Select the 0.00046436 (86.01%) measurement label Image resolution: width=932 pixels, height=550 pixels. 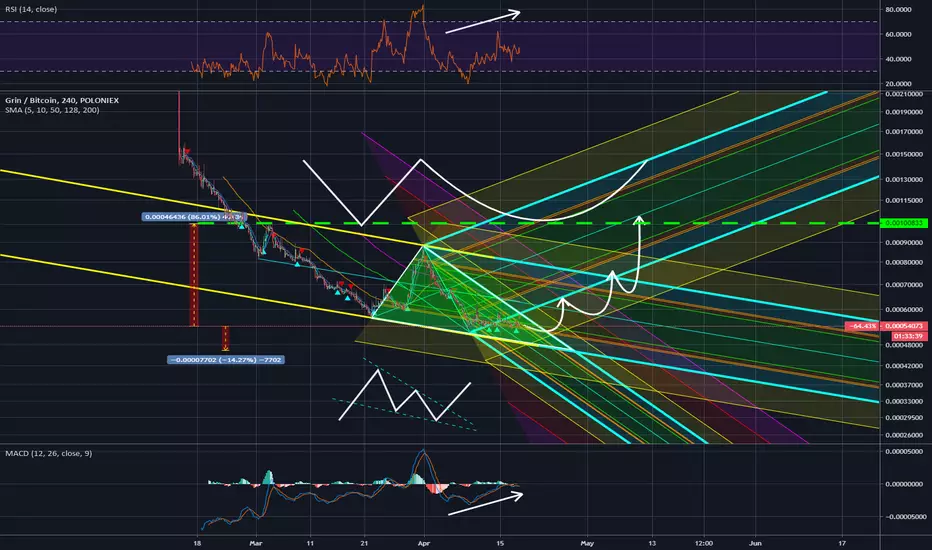pos(194,217)
